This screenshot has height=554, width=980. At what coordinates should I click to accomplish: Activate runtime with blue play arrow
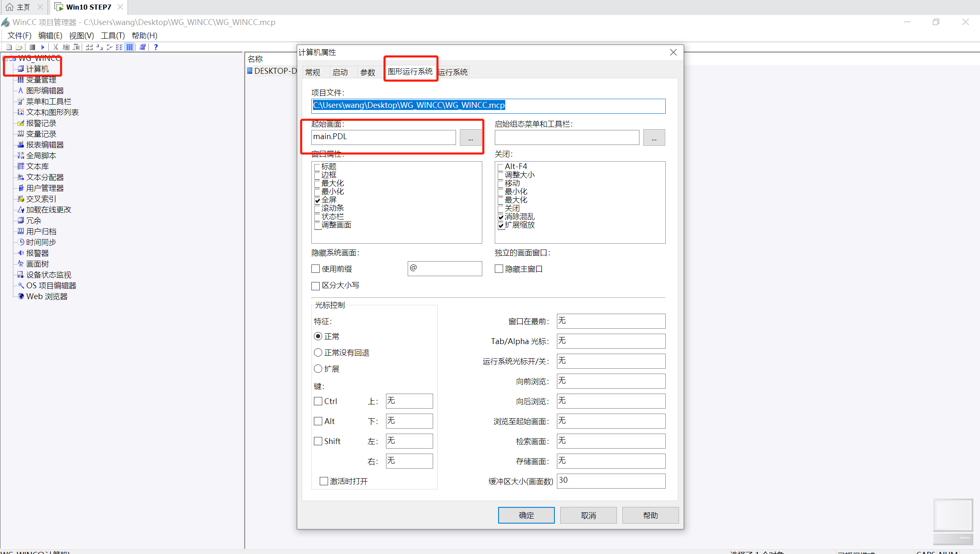pos(43,47)
